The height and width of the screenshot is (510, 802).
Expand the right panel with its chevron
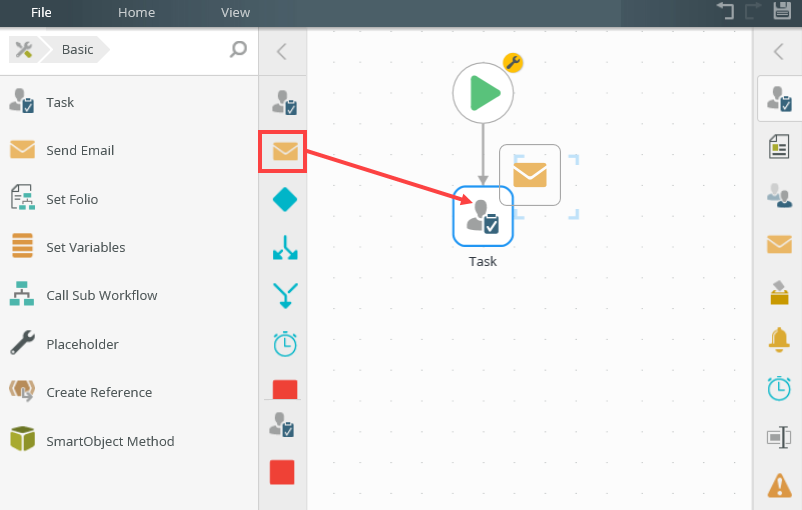[778, 51]
